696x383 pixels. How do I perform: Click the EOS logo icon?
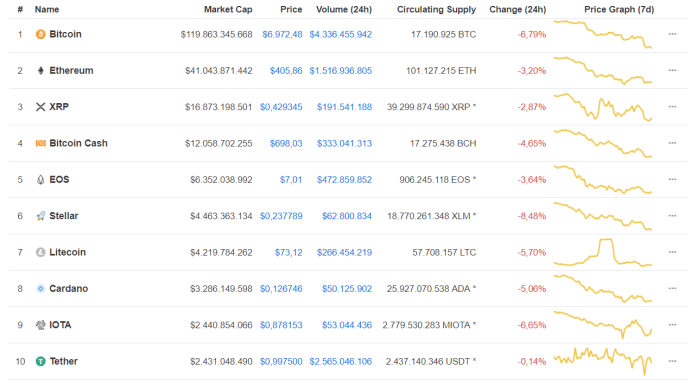[40, 180]
